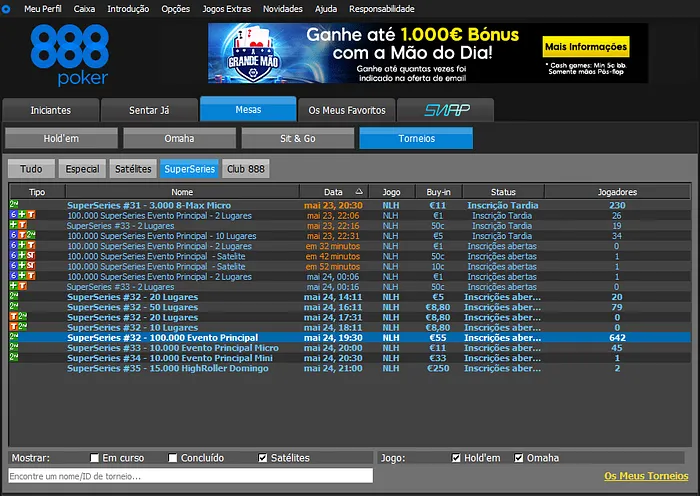This screenshot has height=496, width=700.
Task: Click the green plus icon in the mai 24, 00:16 row
Action: pyautogui.click(x=14, y=286)
